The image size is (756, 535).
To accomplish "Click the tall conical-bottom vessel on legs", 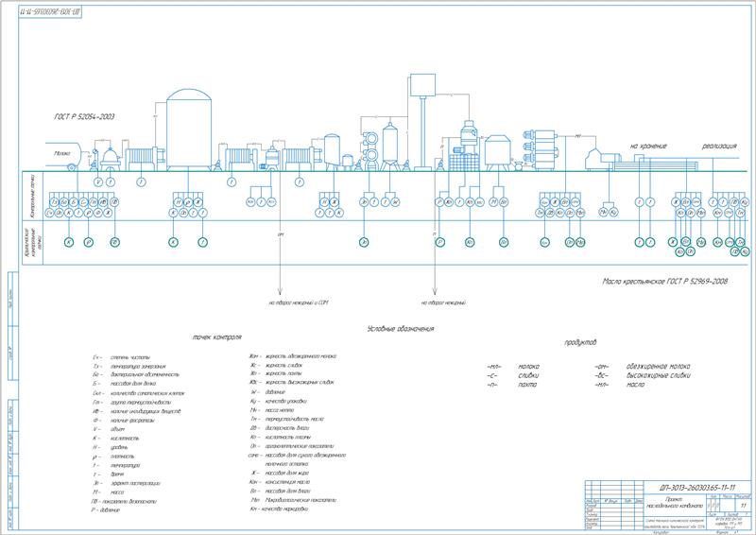I will (389, 147).
